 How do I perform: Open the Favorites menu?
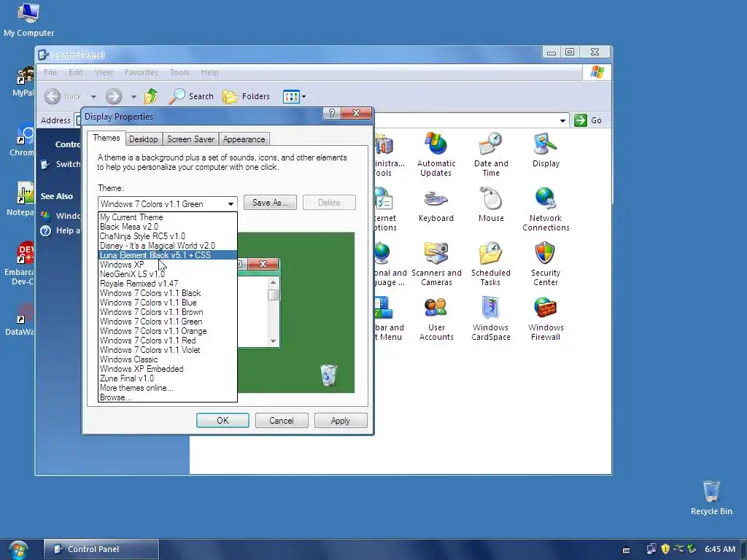click(x=141, y=72)
